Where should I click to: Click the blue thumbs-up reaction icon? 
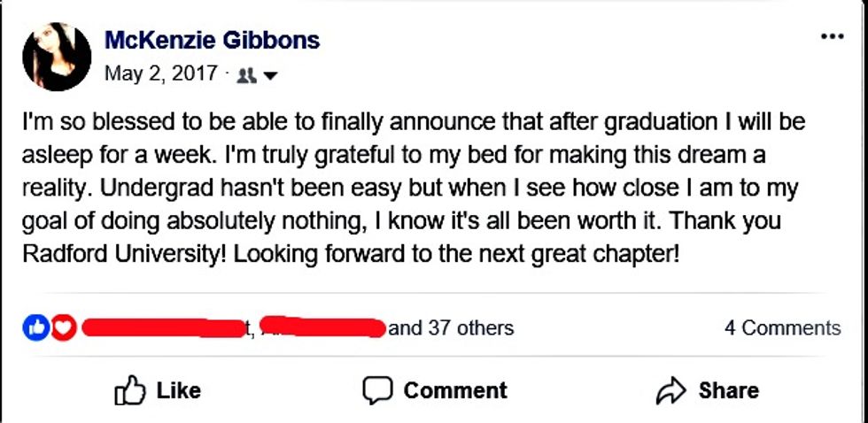37,328
